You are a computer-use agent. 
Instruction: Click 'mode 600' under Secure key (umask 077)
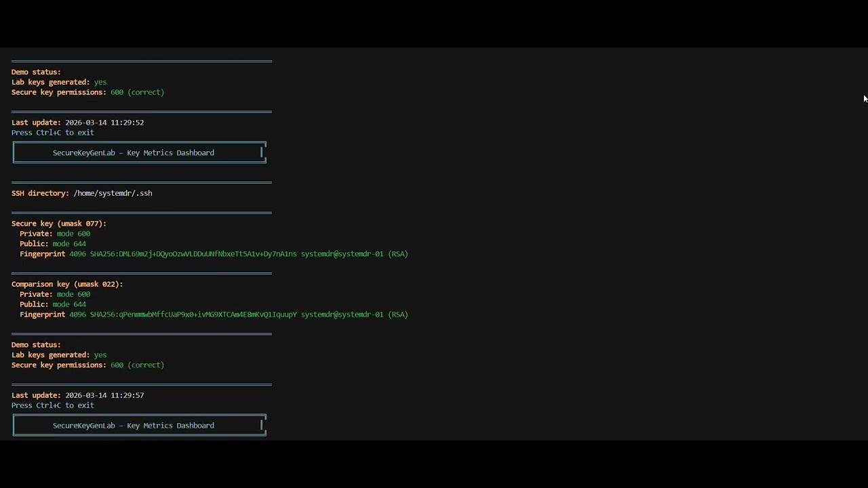[x=73, y=234]
